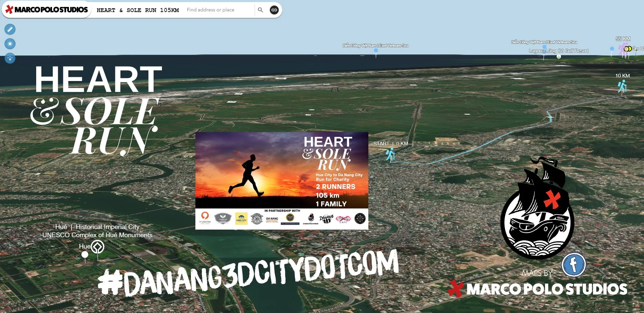Screen dimensions: 644x313
Task: Click 'UNESCO Complex of Hué Monuments' label
Action: (x=97, y=235)
